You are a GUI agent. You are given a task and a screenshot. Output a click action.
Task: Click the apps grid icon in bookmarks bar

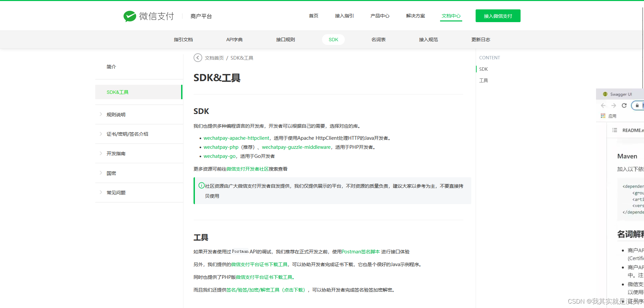pos(603,116)
